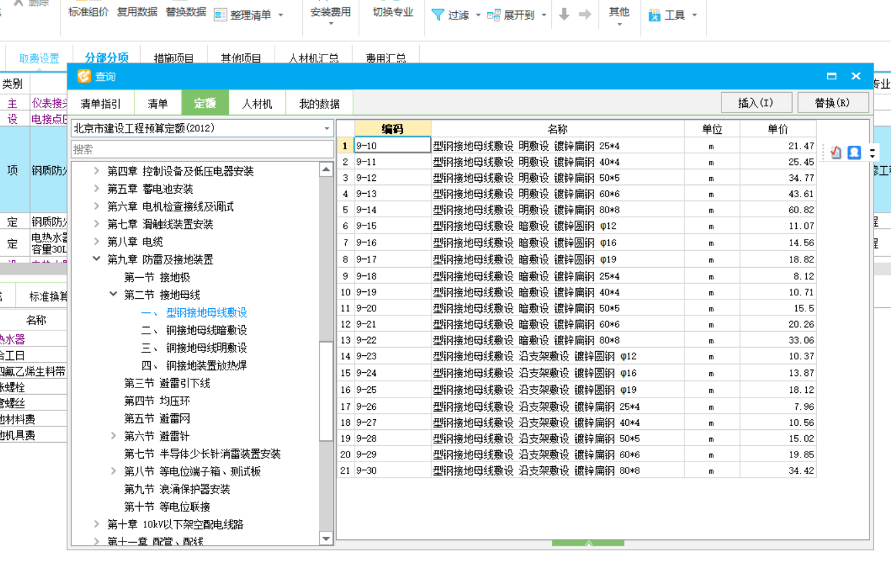Viewport: 891px width, 588px height.
Task: Click the 工具 tools icon
Action: click(655, 15)
